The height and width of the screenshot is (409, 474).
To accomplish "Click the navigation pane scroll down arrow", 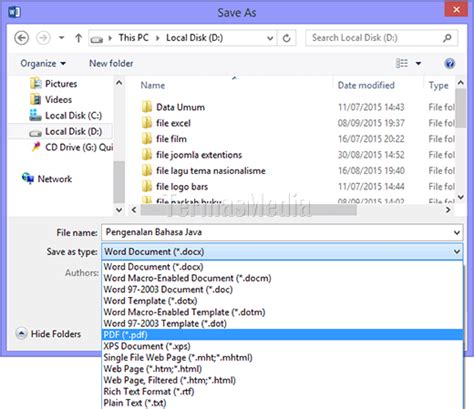I will [119, 210].
